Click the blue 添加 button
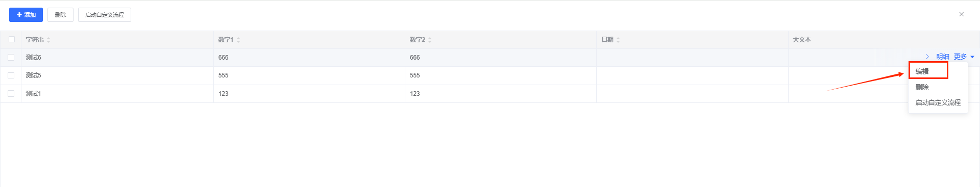This screenshot has height=187, width=980. 26,15
